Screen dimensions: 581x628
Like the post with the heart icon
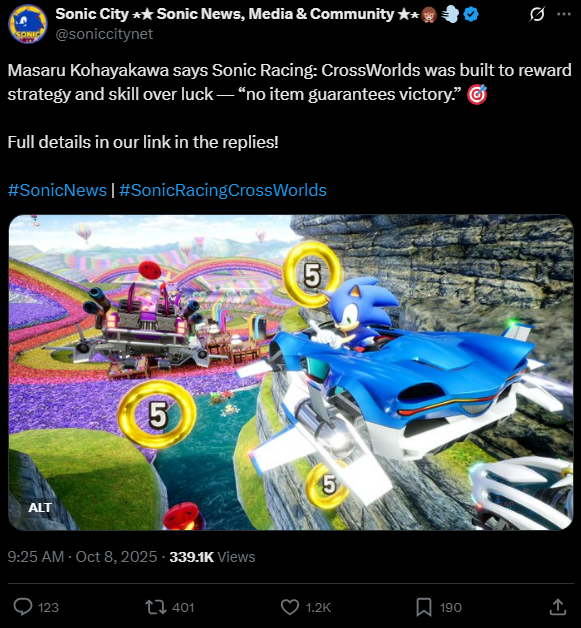click(289, 607)
